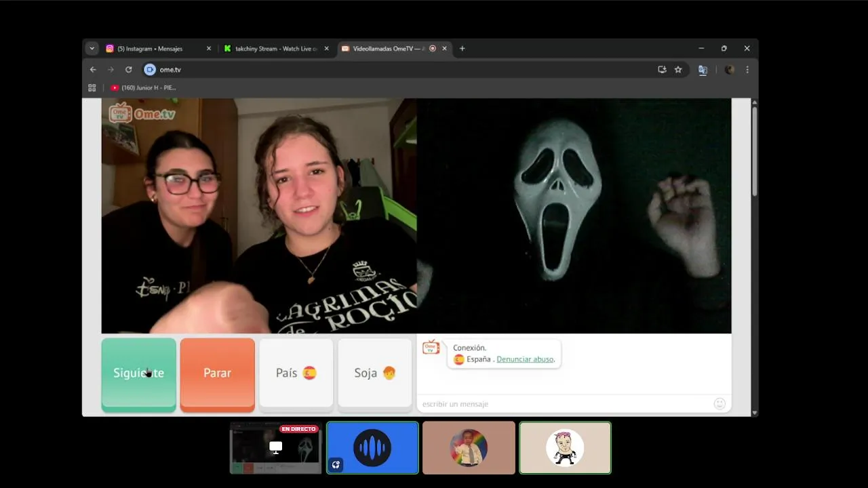868x488 pixels.
Task: Click the Denunciar abuso link
Action: pos(526,359)
